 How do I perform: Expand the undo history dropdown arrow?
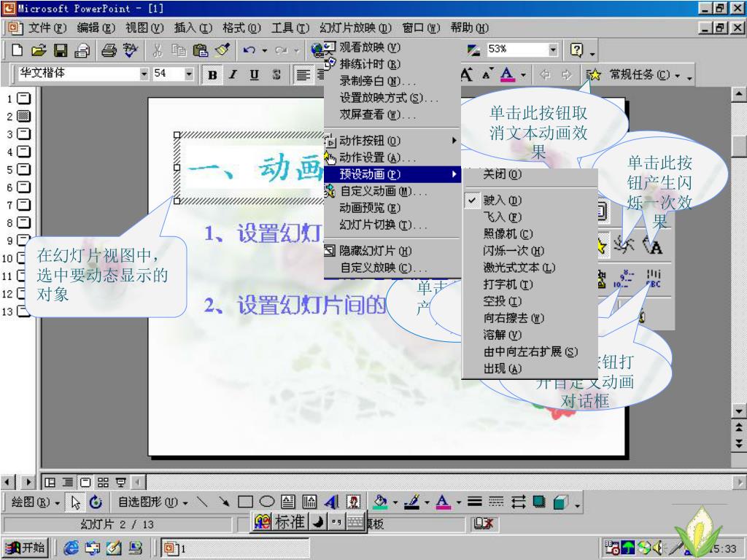pyautogui.click(x=264, y=50)
